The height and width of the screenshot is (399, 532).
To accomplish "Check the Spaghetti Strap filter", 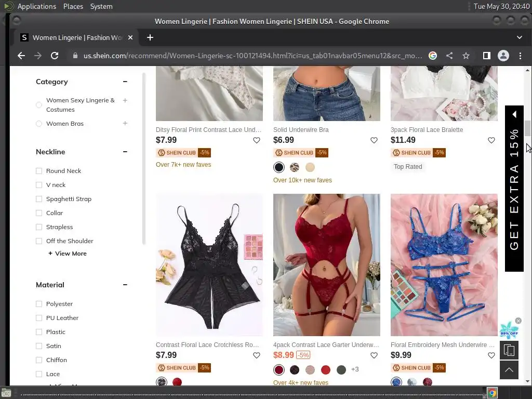I will [39, 199].
